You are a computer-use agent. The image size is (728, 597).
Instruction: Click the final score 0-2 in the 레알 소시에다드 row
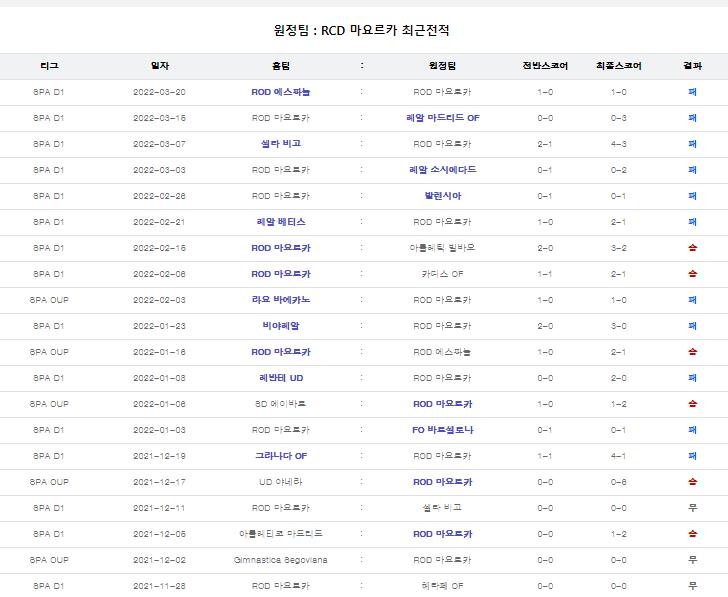pyautogui.click(x=618, y=170)
